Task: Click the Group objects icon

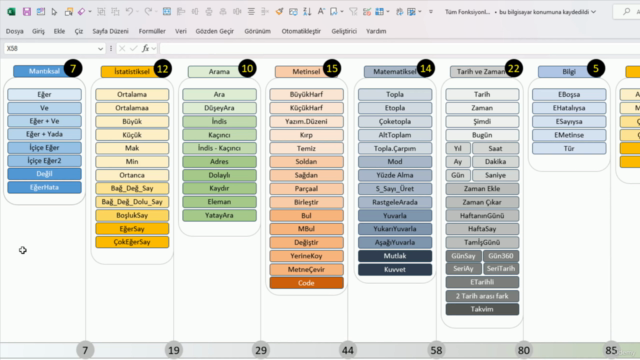Action: pos(101,12)
